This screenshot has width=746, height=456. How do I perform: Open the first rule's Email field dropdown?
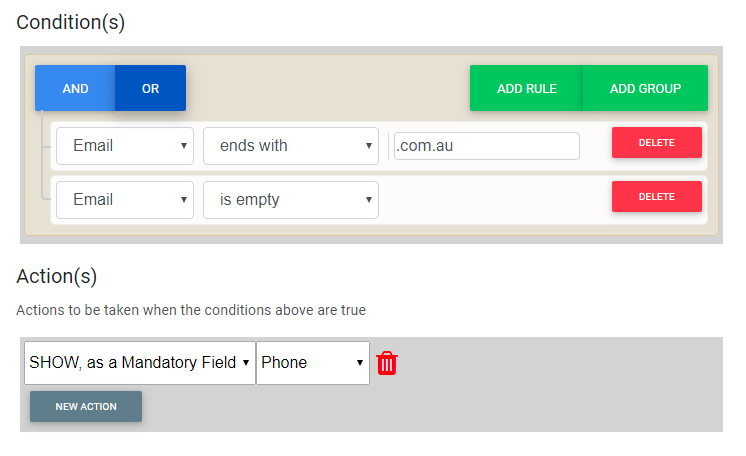click(125, 146)
